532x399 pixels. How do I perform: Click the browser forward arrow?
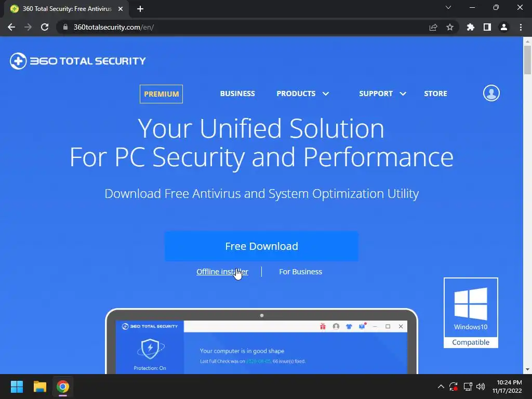[28, 27]
